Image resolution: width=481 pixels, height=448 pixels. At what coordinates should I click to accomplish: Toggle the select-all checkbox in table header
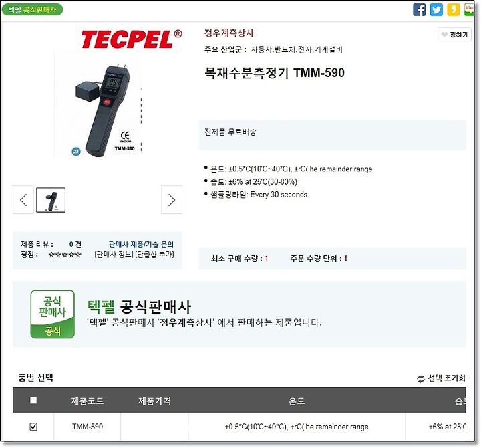tap(33, 400)
